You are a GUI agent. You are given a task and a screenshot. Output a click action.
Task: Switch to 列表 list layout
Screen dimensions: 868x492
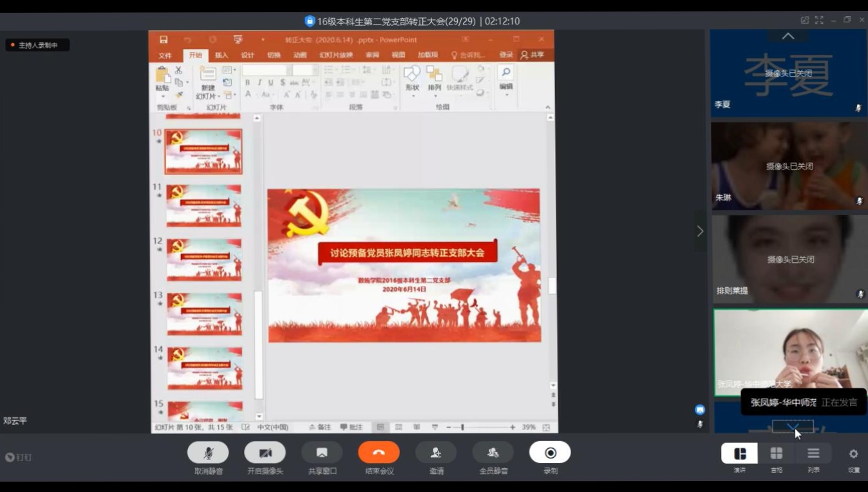pyautogui.click(x=813, y=453)
